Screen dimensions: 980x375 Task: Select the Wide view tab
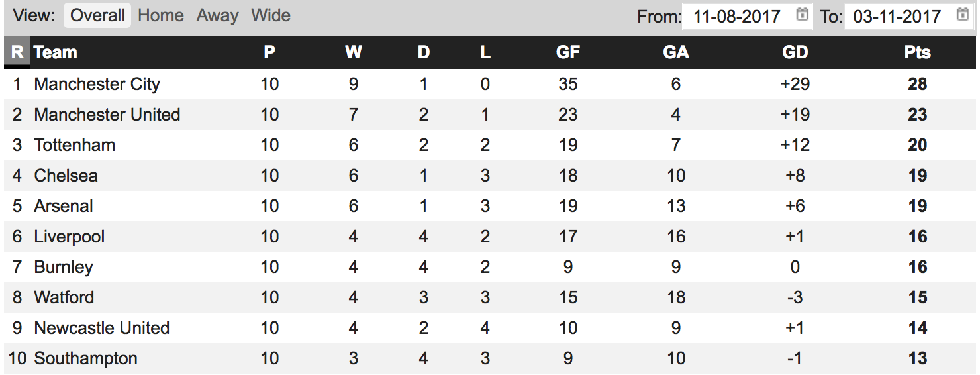click(271, 15)
